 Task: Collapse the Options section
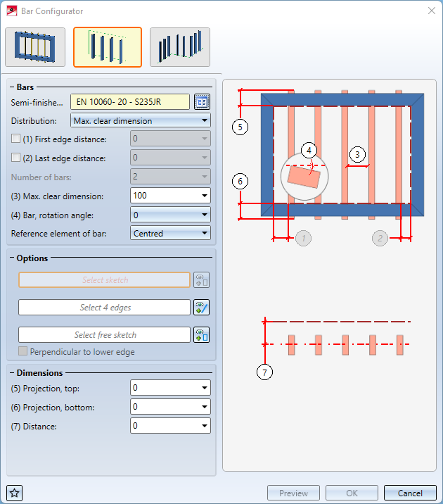point(12,258)
